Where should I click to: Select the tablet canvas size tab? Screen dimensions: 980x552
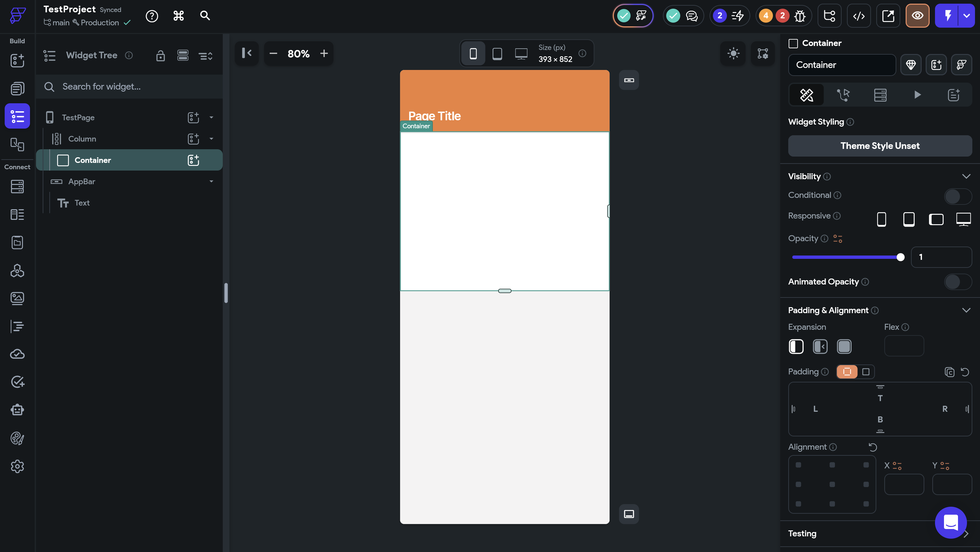pos(497,54)
